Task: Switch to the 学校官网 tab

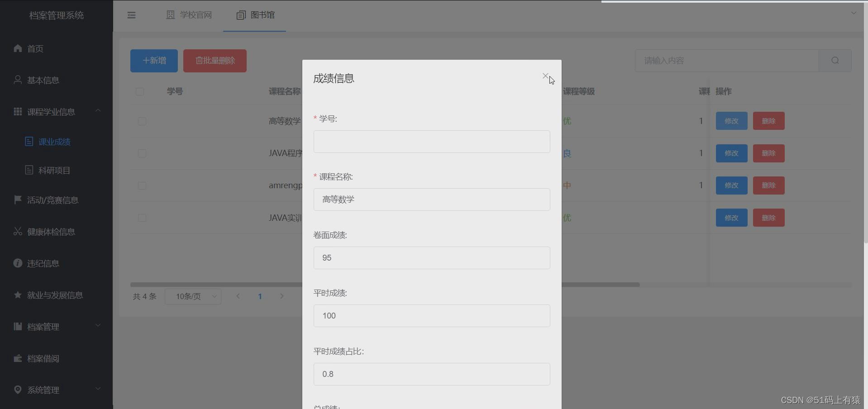Action: coord(189,15)
